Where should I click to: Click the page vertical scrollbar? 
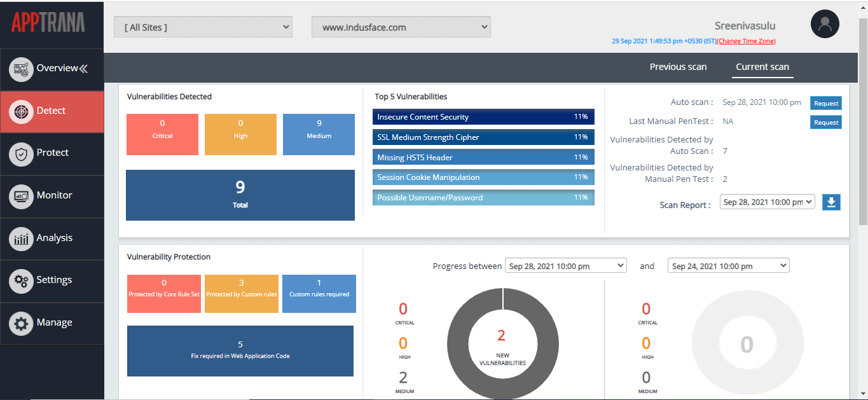(863, 121)
